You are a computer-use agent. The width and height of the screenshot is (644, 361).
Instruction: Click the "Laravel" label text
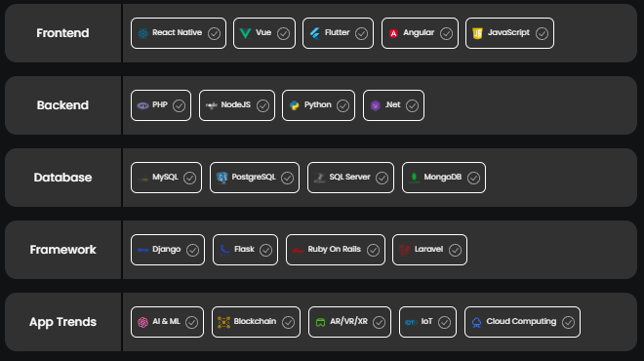point(428,250)
